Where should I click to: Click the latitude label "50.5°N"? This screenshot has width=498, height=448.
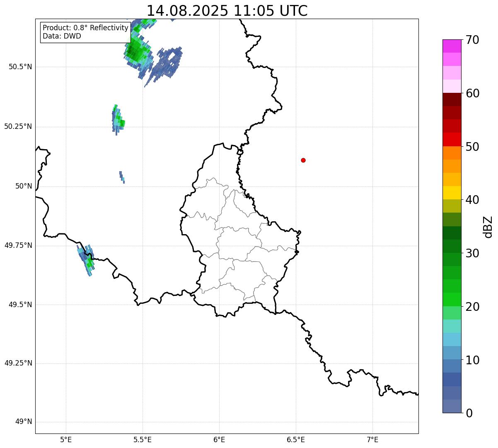point(20,67)
